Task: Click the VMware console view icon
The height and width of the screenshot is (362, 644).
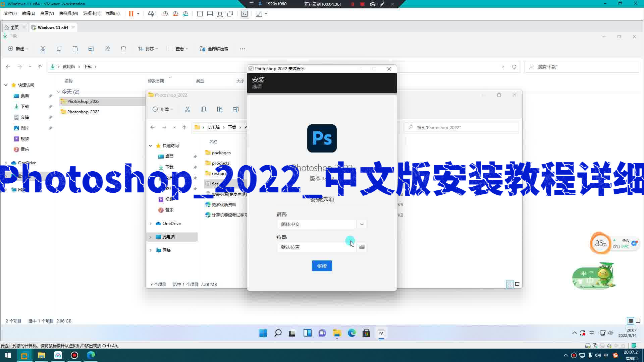Action: click(x=245, y=14)
